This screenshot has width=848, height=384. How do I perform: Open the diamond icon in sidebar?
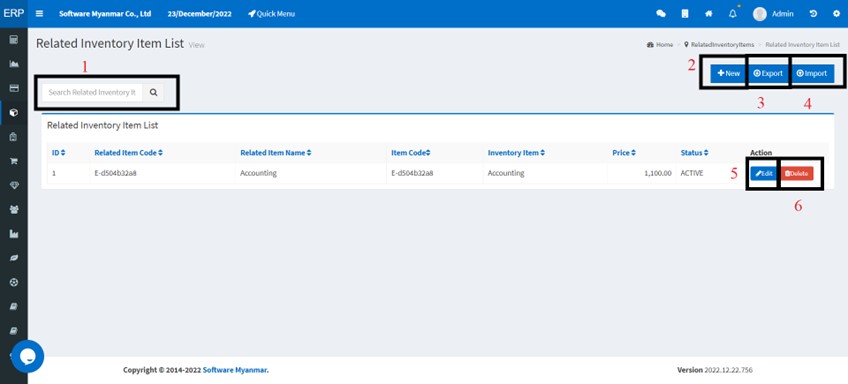coord(14,186)
